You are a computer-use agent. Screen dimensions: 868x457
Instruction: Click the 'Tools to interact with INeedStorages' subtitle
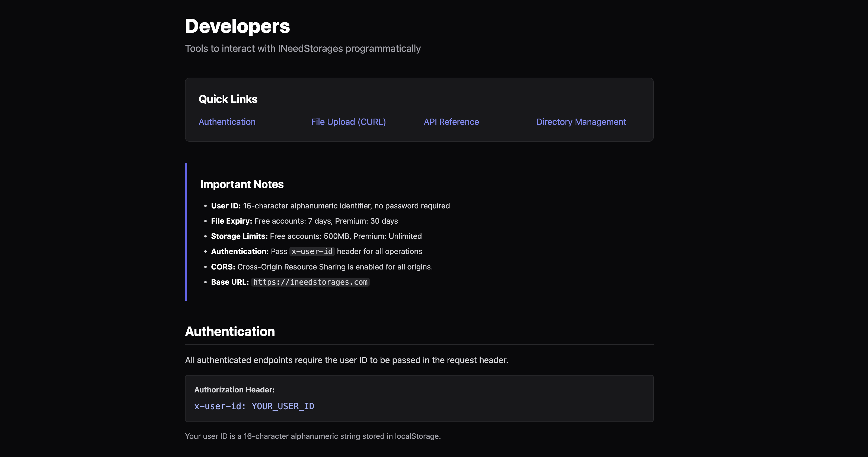pyautogui.click(x=303, y=49)
